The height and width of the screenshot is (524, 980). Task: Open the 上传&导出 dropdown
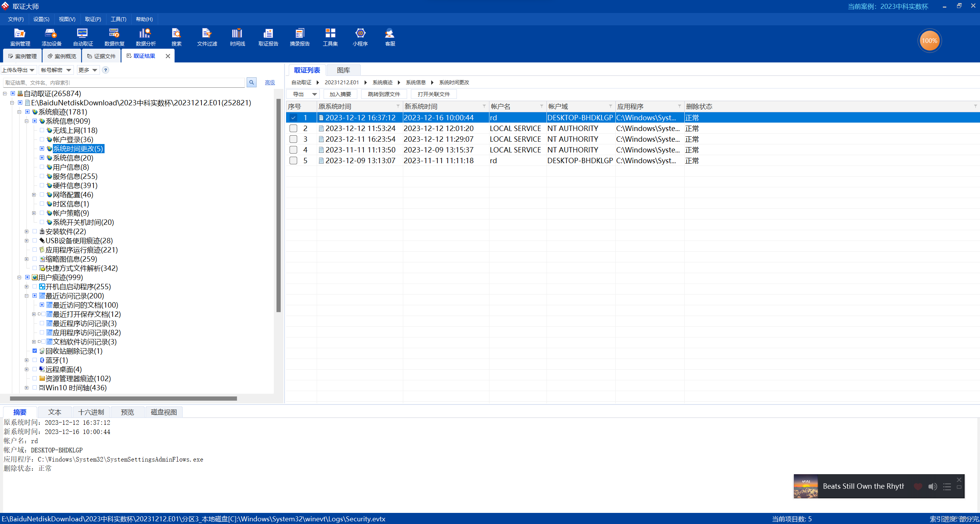click(18, 70)
